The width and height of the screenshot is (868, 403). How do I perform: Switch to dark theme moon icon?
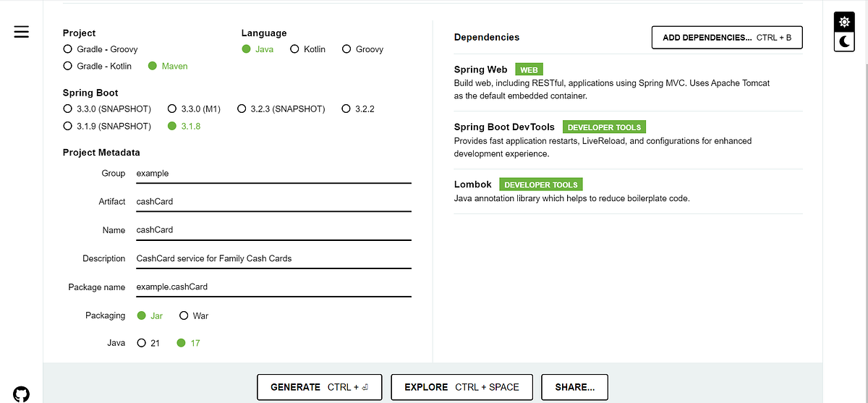pos(843,43)
